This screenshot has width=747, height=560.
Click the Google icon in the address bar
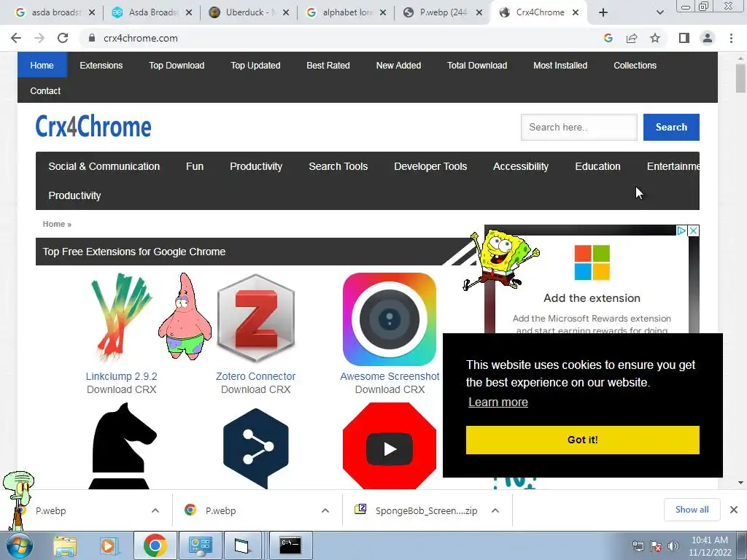(608, 38)
